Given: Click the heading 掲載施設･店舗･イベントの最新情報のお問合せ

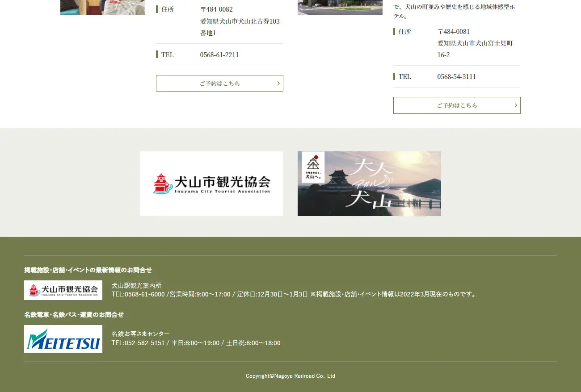Looking at the screenshot, I should coord(88,270).
